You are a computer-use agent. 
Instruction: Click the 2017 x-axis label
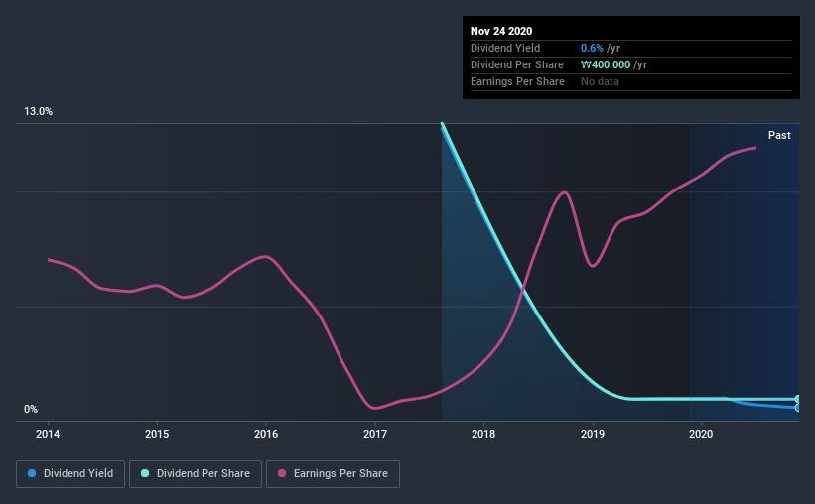pos(375,434)
